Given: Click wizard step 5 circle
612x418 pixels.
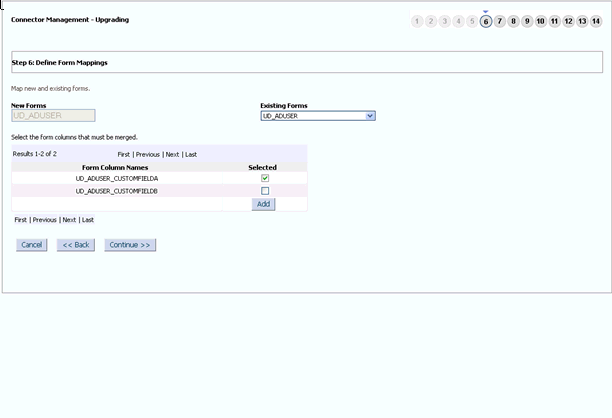Looking at the screenshot, I should 472,21.
